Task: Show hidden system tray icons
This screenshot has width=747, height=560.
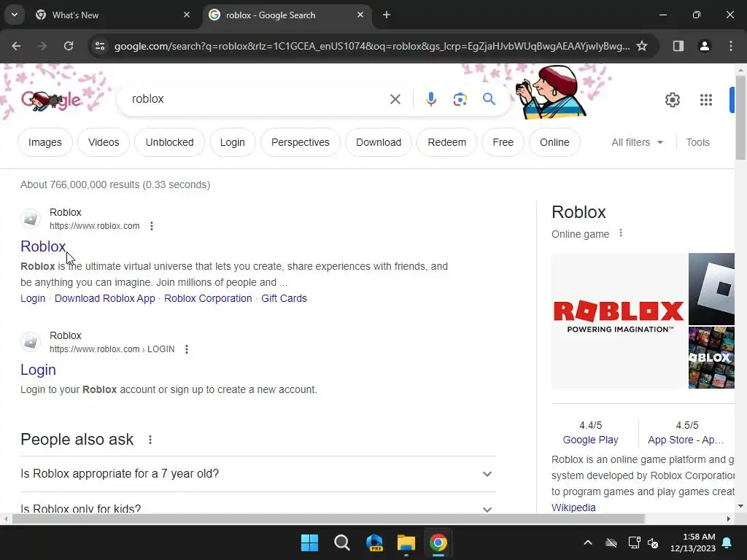Action: [x=588, y=542]
